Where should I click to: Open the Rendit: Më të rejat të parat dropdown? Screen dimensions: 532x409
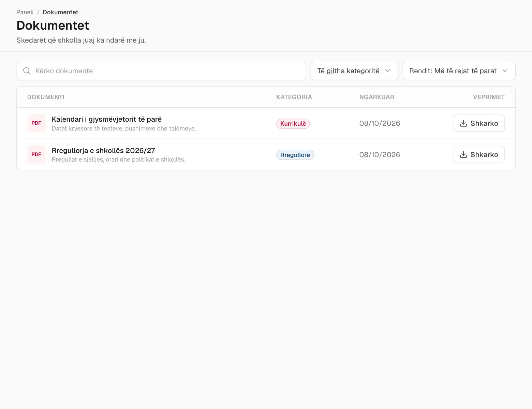(x=459, y=71)
